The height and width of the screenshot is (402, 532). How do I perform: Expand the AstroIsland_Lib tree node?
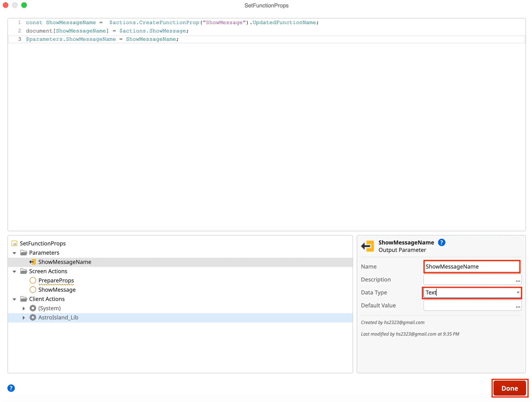point(24,317)
